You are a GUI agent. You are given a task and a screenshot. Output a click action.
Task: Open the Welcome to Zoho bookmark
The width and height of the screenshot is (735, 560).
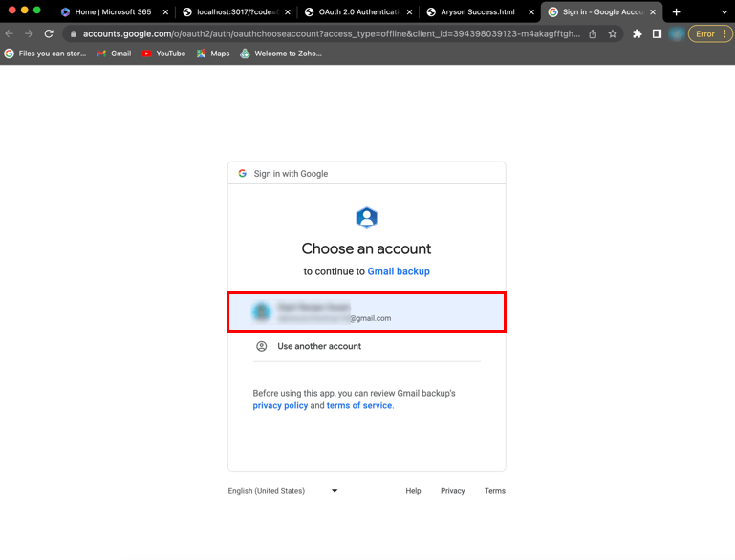(281, 54)
